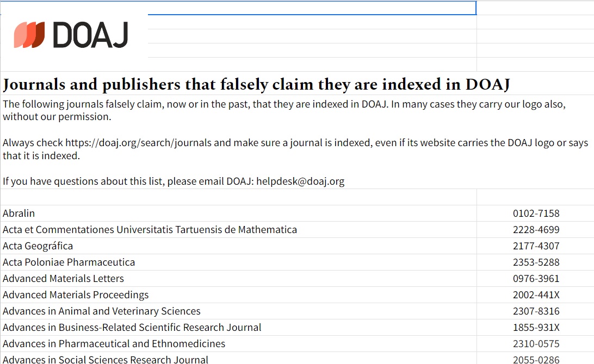The height and width of the screenshot is (364, 594).
Task: Click the ISSN 1855-931X cell
Action: tap(536, 328)
